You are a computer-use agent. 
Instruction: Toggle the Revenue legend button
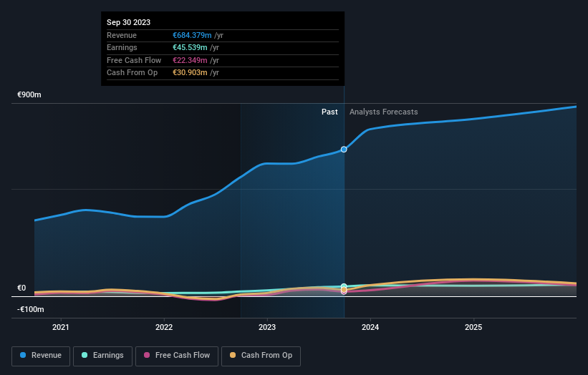(41, 356)
